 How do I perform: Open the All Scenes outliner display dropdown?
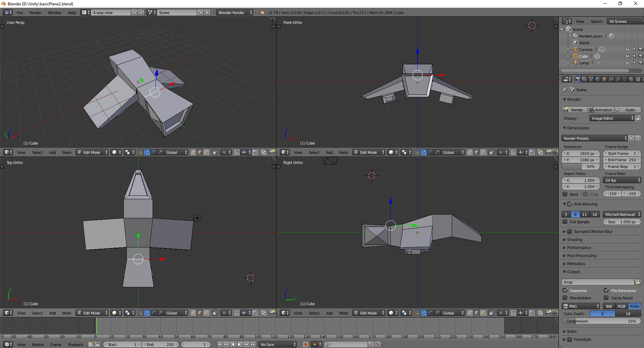pos(624,21)
